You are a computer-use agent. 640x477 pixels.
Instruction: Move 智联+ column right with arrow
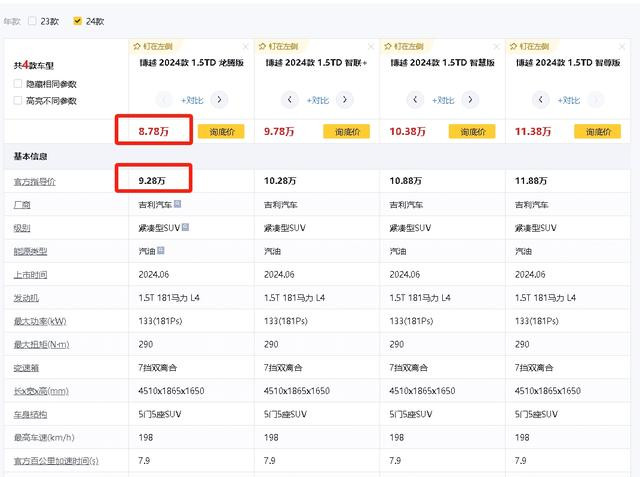pos(345,100)
